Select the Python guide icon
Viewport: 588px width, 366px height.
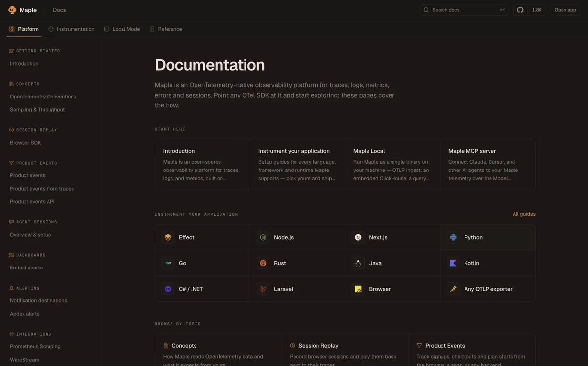pos(453,237)
